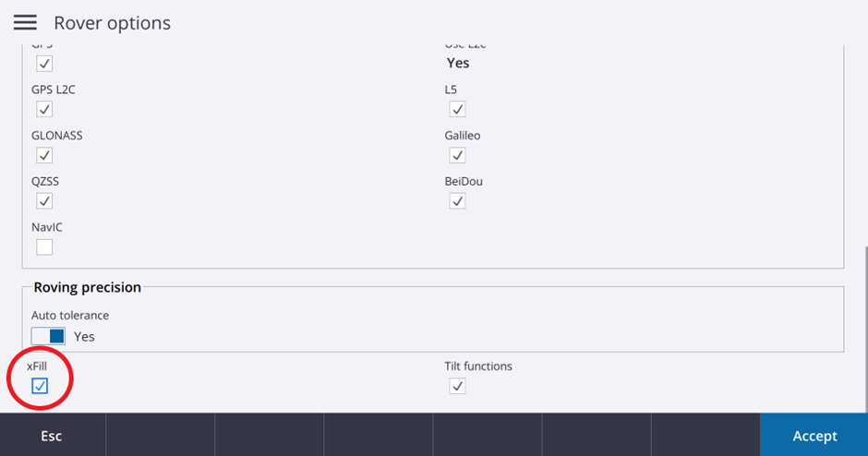Uncheck the L5 signal checkbox
The image size is (868, 456).
coord(457,109)
